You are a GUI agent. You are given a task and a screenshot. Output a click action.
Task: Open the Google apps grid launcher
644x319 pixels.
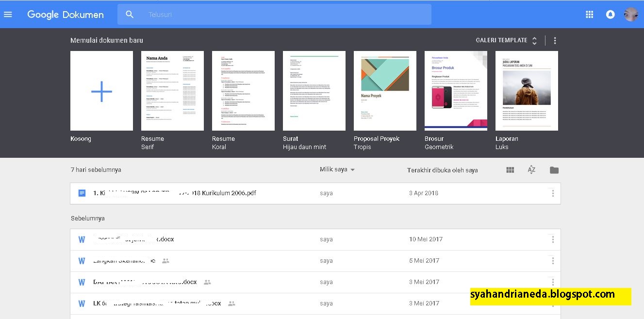[x=589, y=14]
